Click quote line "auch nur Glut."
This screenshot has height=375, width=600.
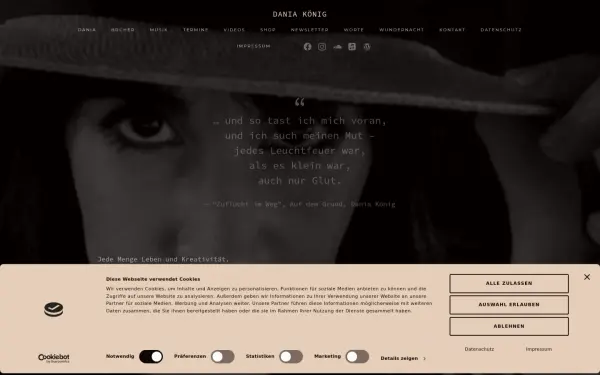pos(300,181)
